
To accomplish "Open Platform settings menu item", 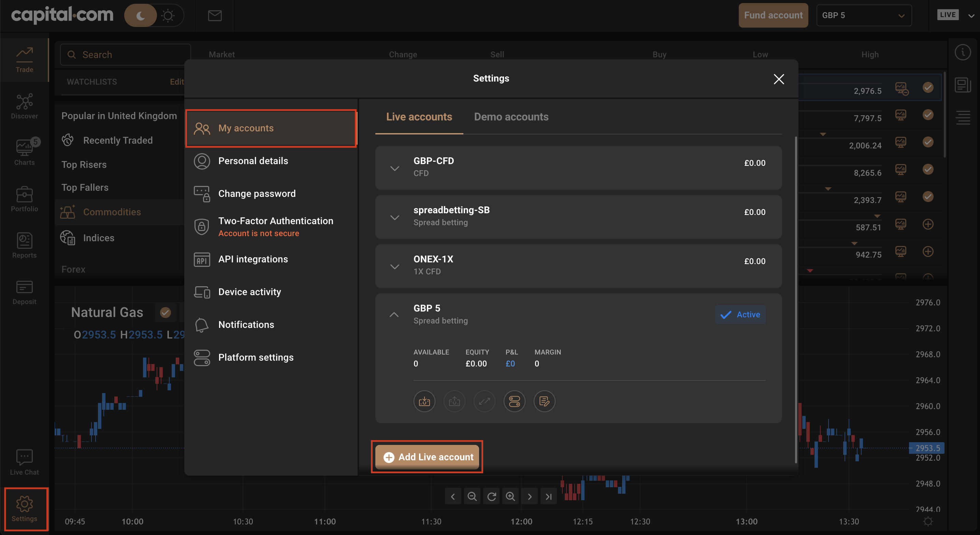I will pyautogui.click(x=271, y=357).
